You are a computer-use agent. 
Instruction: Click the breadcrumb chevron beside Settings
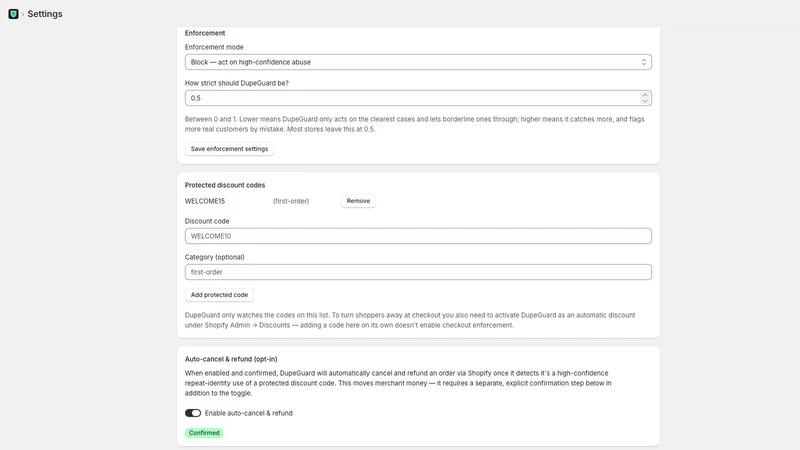23,14
